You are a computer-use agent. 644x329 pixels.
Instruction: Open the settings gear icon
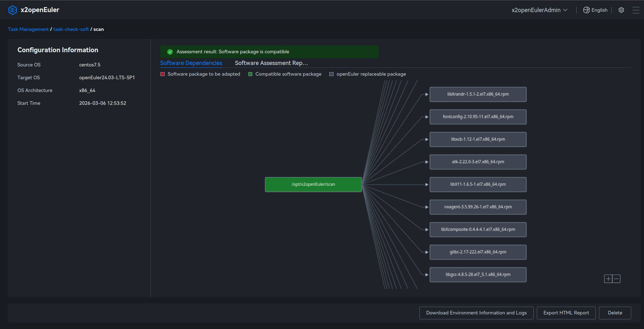coord(621,10)
